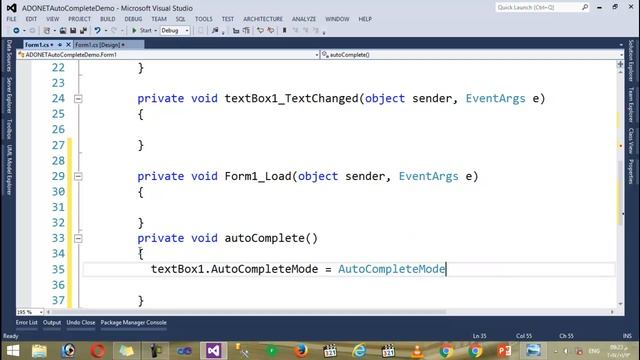Click the EventArgs type on line 24
This screenshot has width=640, height=360.
coord(496,99)
